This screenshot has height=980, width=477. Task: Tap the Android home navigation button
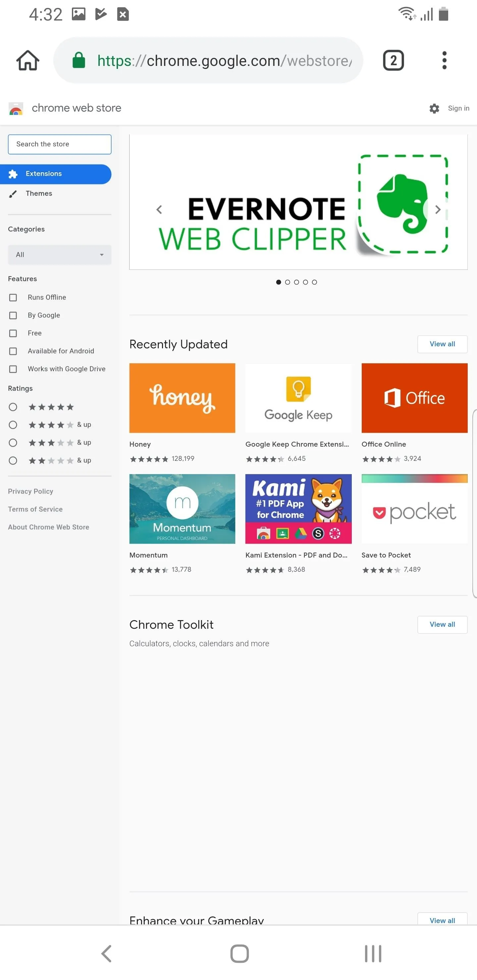239,954
